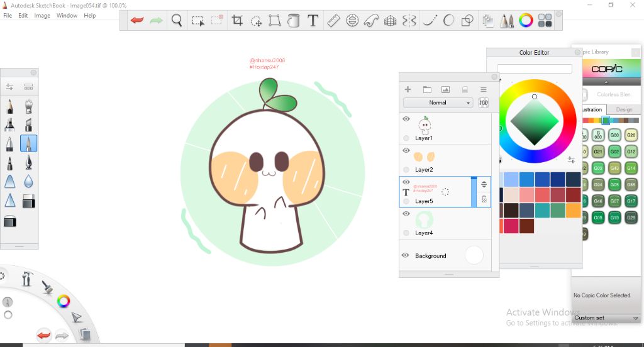Select the Crop tool in toolbar

click(237, 21)
